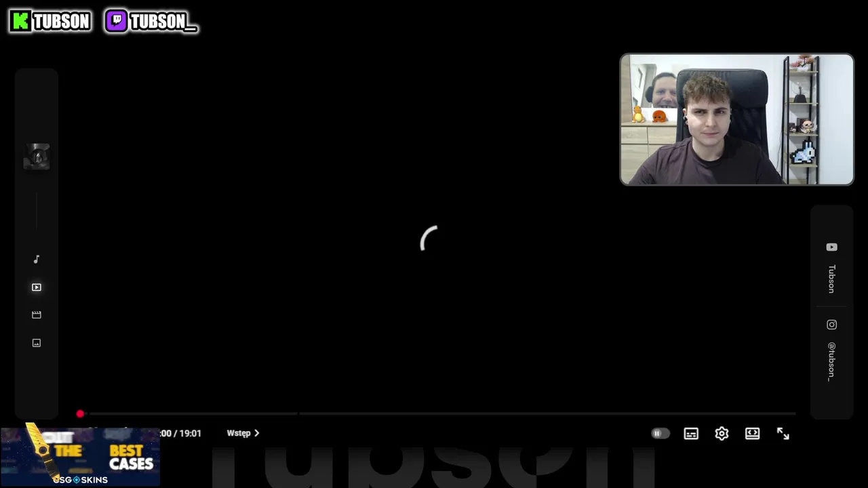Open video settings gear icon
This screenshot has width=868, height=488.
[x=722, y=434]
